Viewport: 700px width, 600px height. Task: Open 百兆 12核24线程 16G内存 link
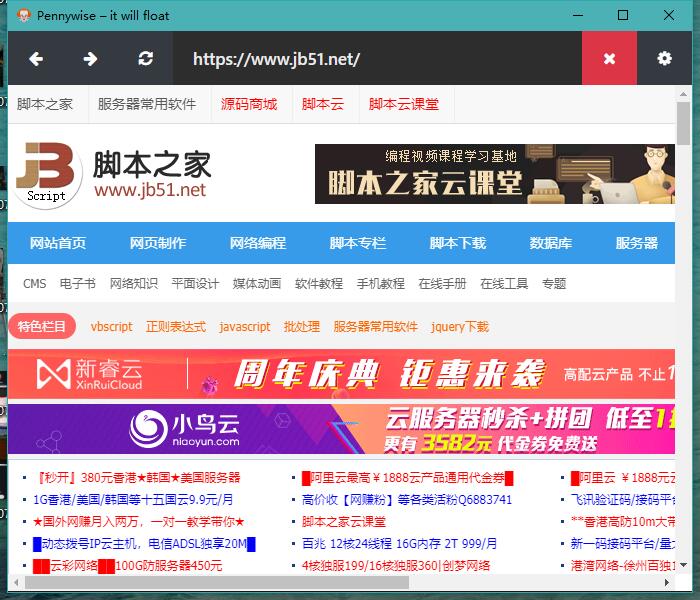[x=399, y=544]
